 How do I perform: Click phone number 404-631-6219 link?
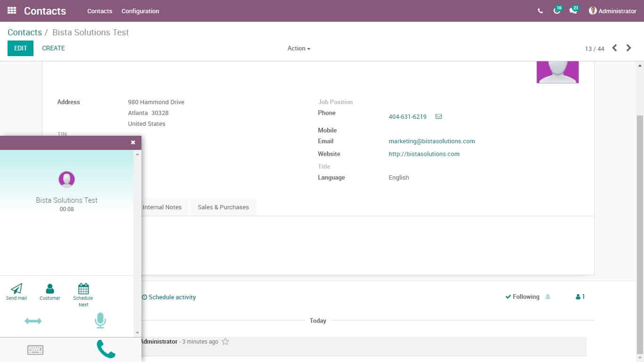click(x=407, y=116)
